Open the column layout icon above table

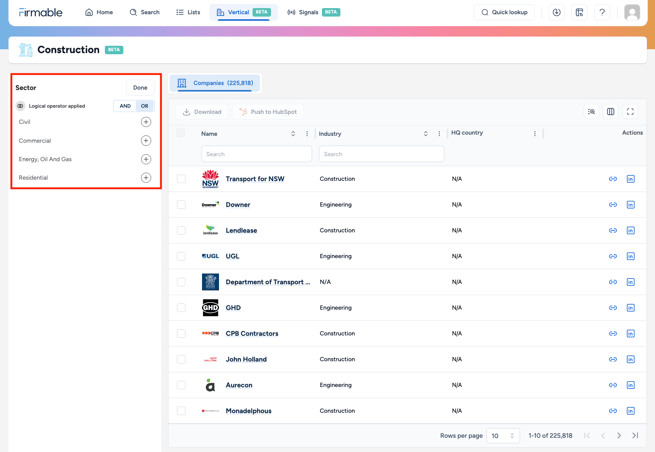(610, 112)
